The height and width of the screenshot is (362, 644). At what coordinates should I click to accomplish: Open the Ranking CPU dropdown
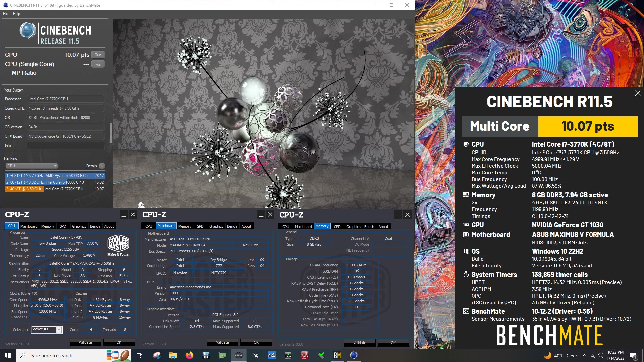[x=32, y=166]
